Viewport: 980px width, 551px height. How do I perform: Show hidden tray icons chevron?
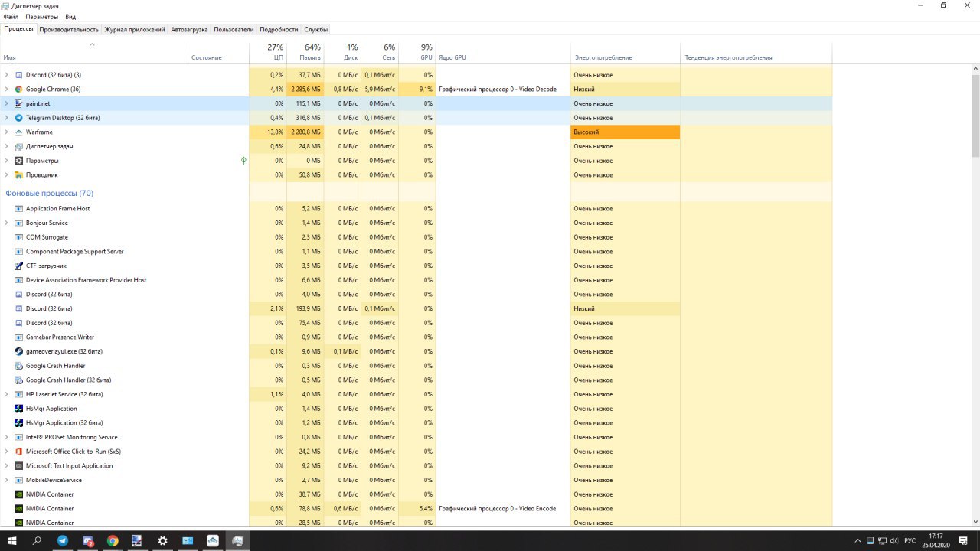coord(858,540)
